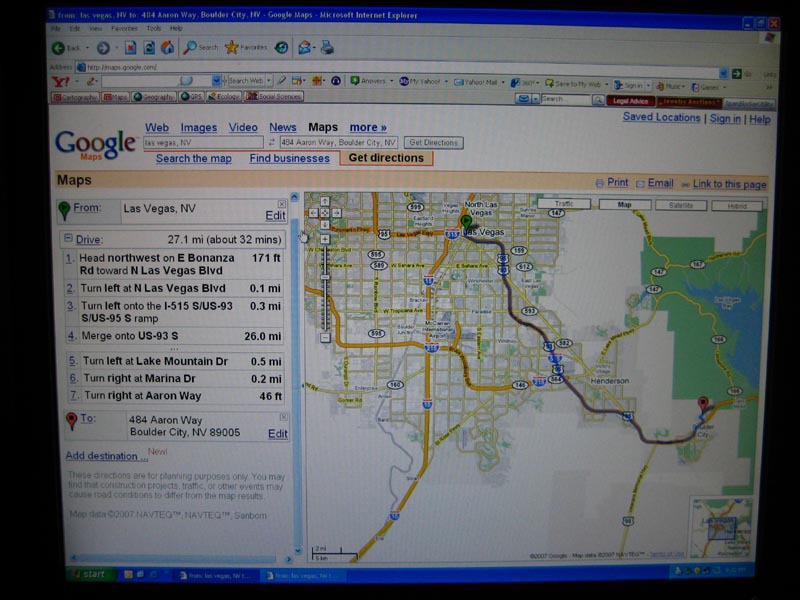Open the File menu
800x600 pixels.
[x=55, y=29]
